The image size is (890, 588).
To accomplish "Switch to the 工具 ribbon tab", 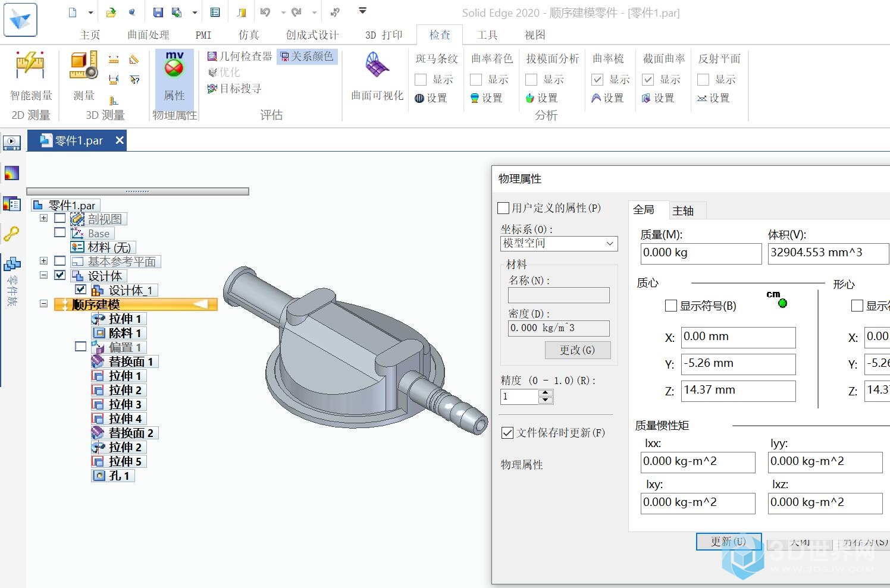I will pos(487,35).
